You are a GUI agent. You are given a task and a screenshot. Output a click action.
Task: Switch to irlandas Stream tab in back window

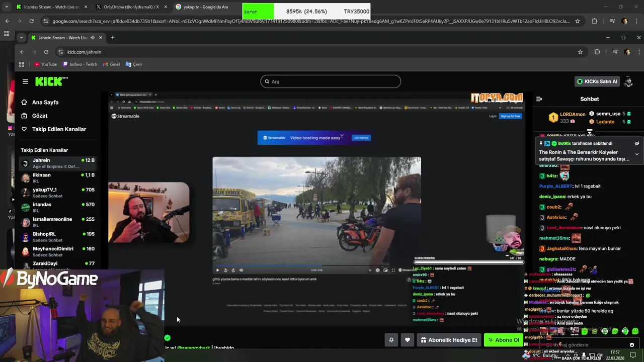click(x=50, y=7)
